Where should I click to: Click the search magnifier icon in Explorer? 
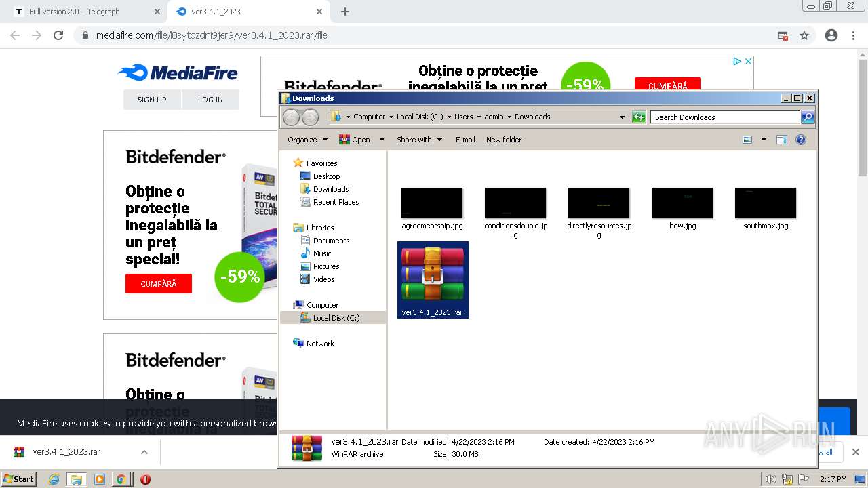tap(808, 117)
